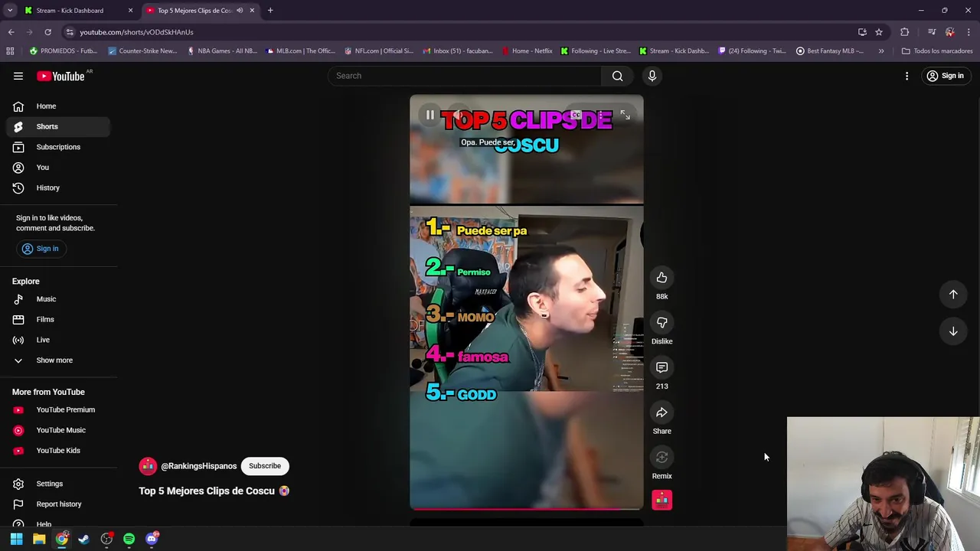Open Discord from taskbar
The width and height of the screenshot is (980, 551).
point(152,539)
